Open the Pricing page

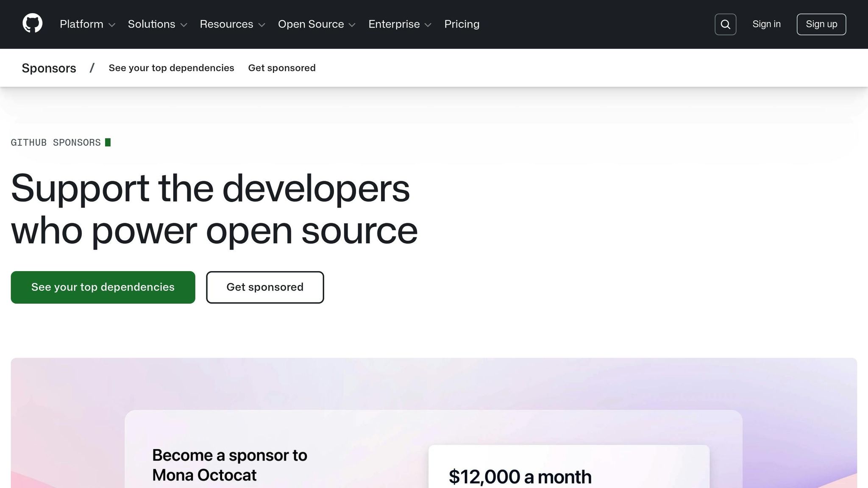tap(462, 24)
